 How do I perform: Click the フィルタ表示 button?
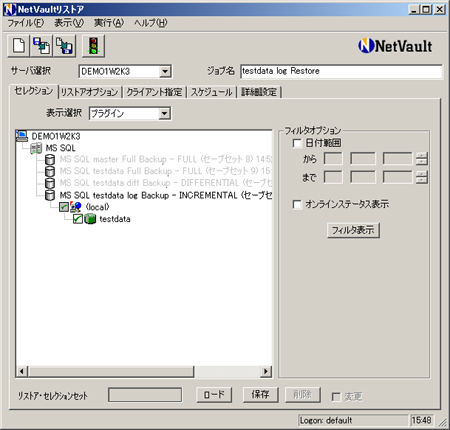(x=353, y=230)
